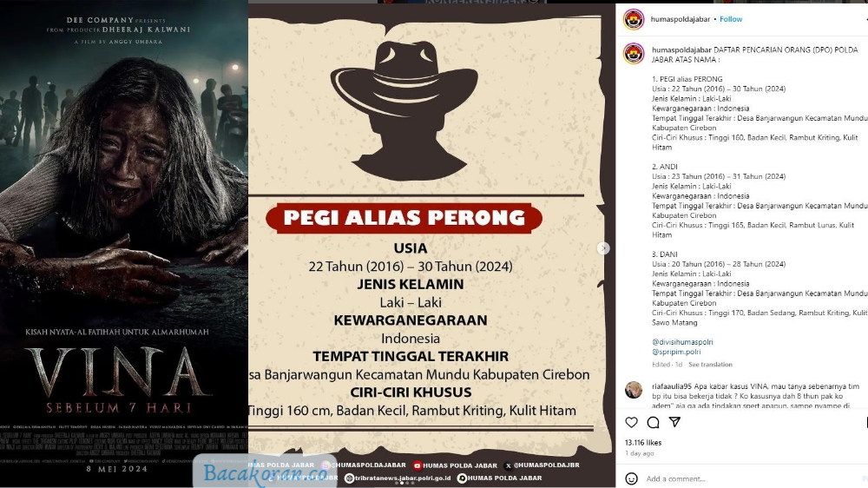
Task: Like the post with heart icon
Action: [x=631, y=423]
